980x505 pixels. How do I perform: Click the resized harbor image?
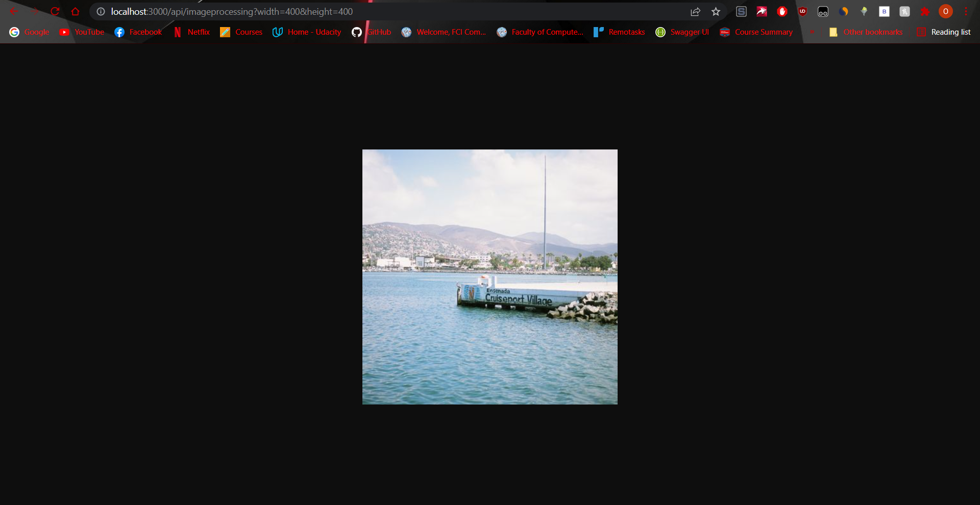(x=490, y=277)
